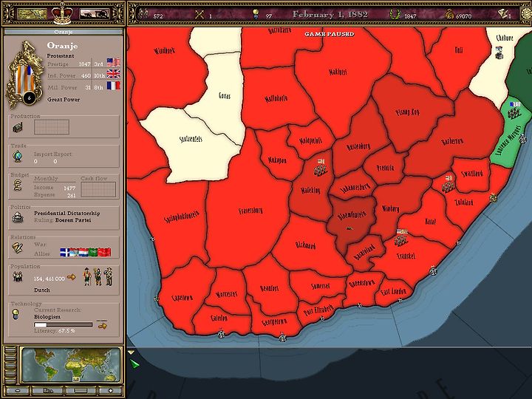Open Politics via the parliament icon
The width and height of the screenshot is (532, 399).
(18, 216)
